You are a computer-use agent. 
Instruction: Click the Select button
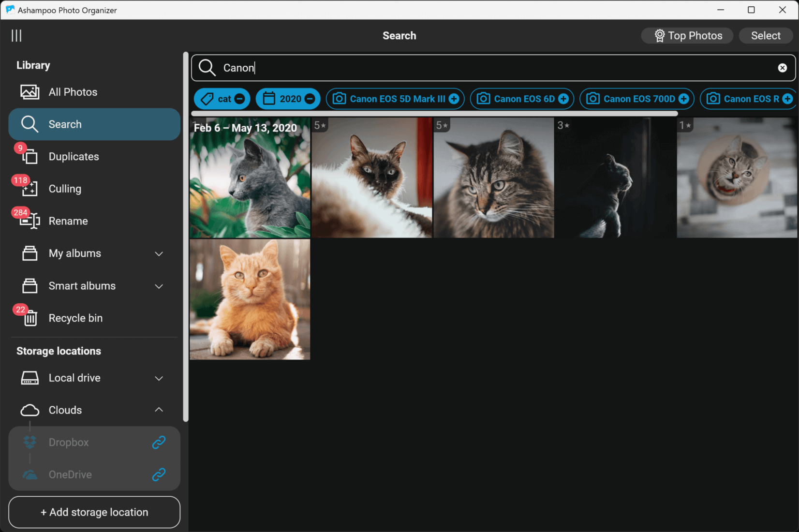tap(766, 35)
